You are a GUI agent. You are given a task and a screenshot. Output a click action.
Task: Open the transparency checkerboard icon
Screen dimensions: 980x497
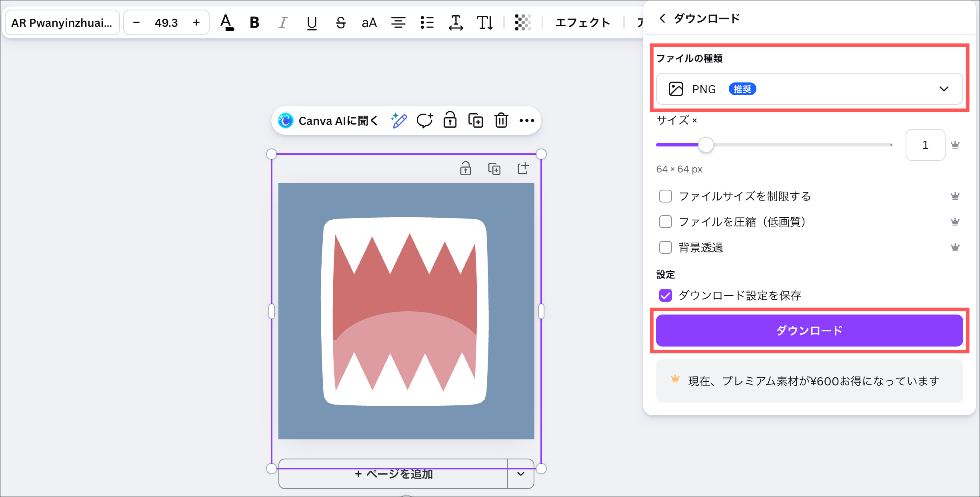pos(523,23)
